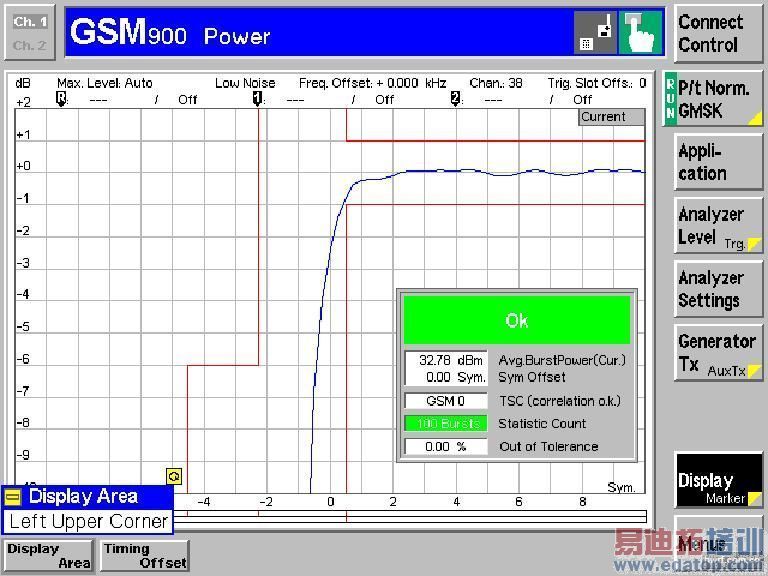768x576 pixels.
Task: Click the yellow Q marker icon on graph
Action: 174,476
